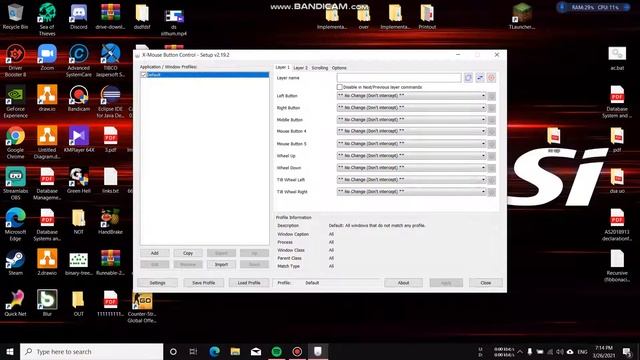
Task: Click the Close button at bottom right
Action: (x=486, y=283)
